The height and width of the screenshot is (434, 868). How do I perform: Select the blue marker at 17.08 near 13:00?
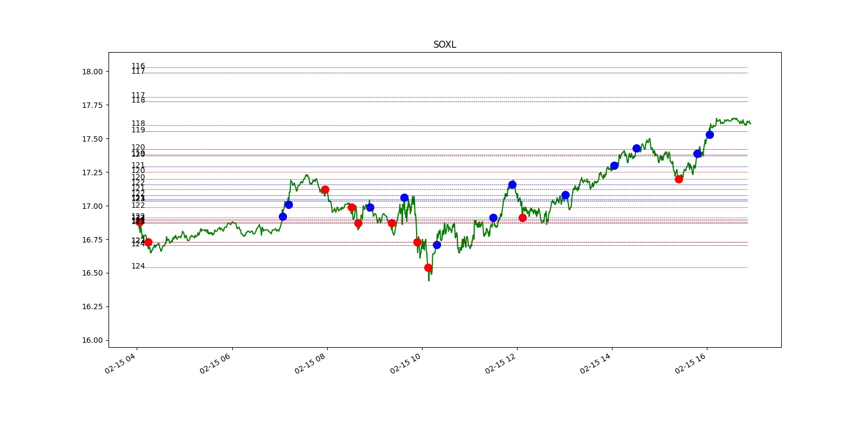pos(565,195)
